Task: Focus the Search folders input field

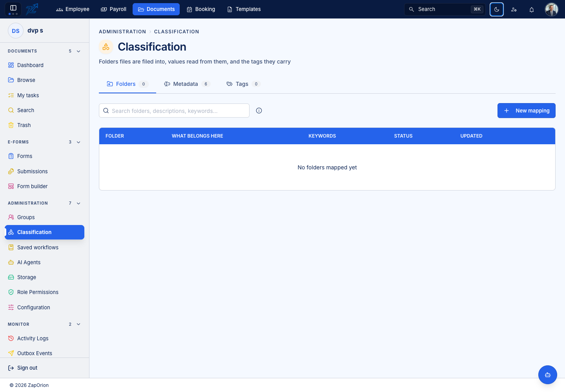Action: coord(174,111)
